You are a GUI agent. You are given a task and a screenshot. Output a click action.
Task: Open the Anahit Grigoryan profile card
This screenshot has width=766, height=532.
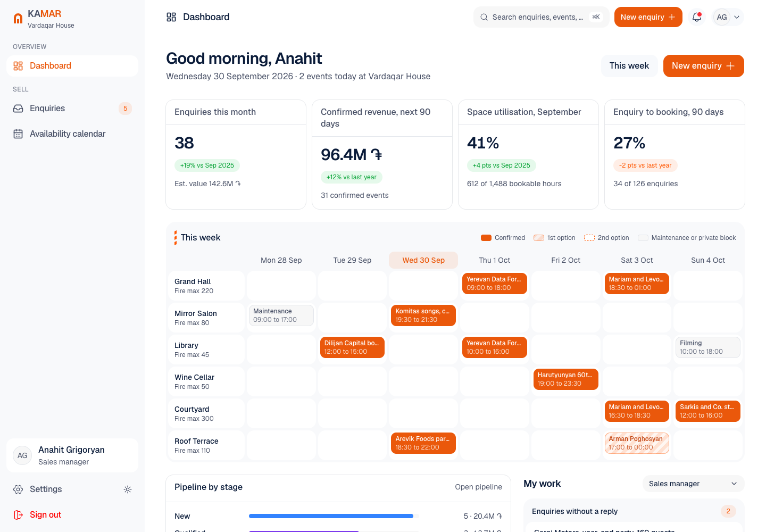click(x=72, y=455)
